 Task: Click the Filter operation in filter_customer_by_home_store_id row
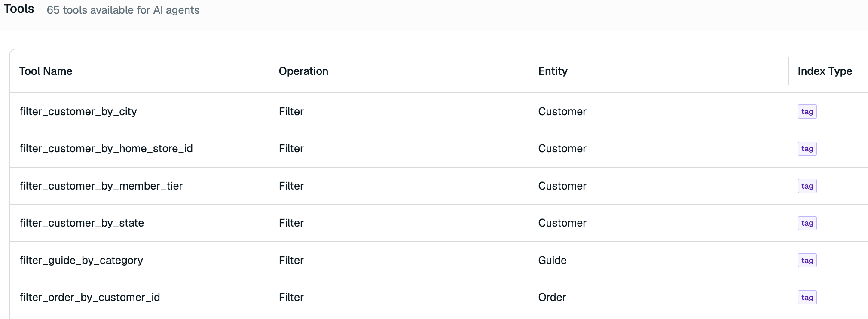tap(291, 149)
